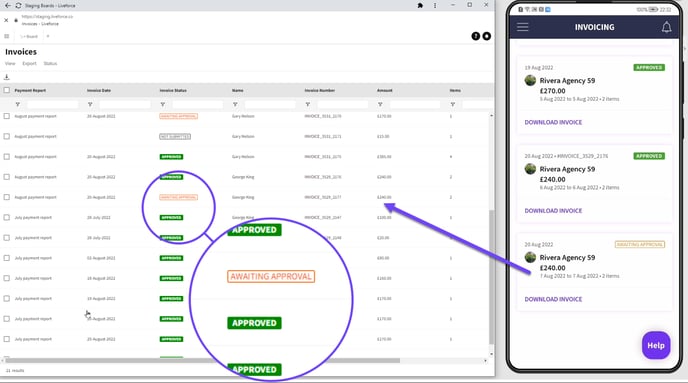This screenshot has width=688, height=383.
Task: Open the hamburger menu in the Invoicing app
Action: (x=522, y=27)
